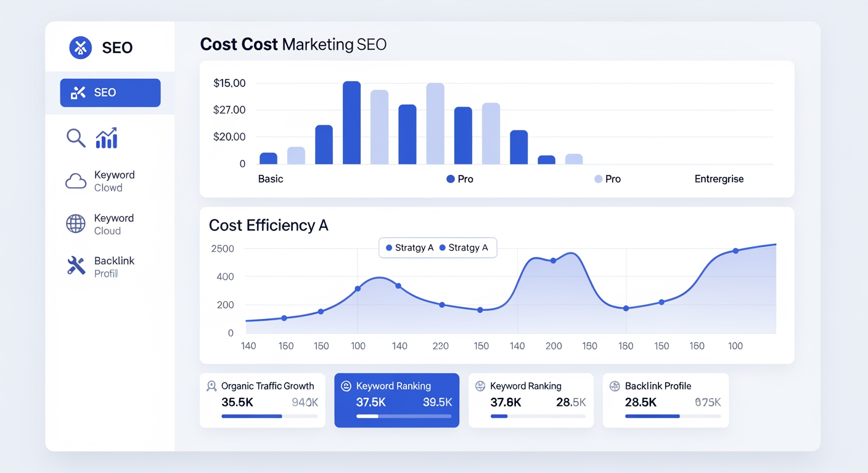Toggle the light blue Pro legend series
The width and height of the screenshot is (868, 473).
pyautogui.click(x=607, y=179)
